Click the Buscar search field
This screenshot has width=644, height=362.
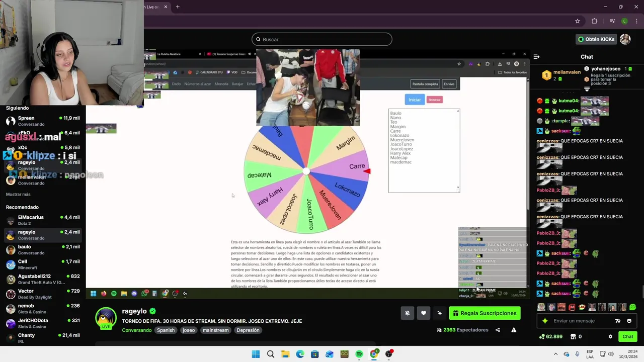[x=322, y=39]
